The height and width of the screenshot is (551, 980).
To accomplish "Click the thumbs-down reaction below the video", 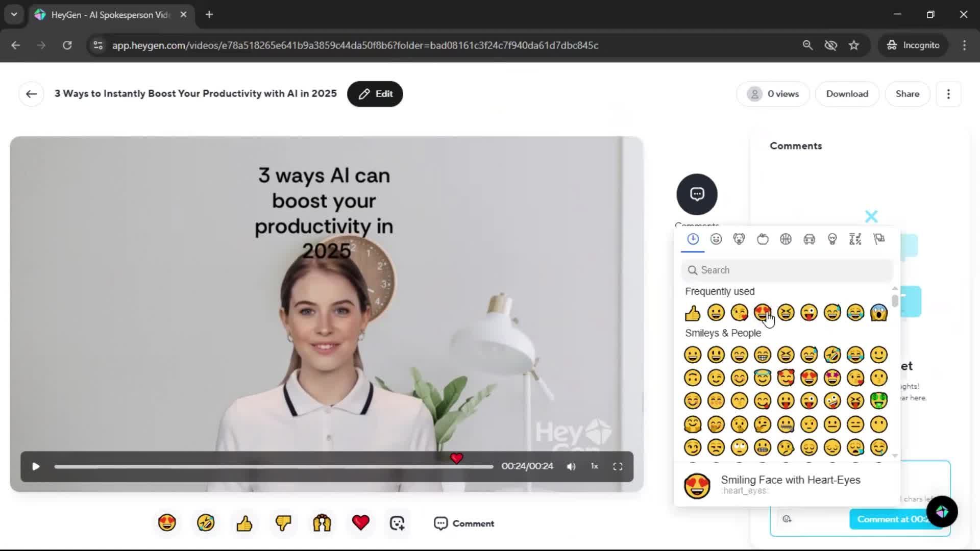I will 283,523.
